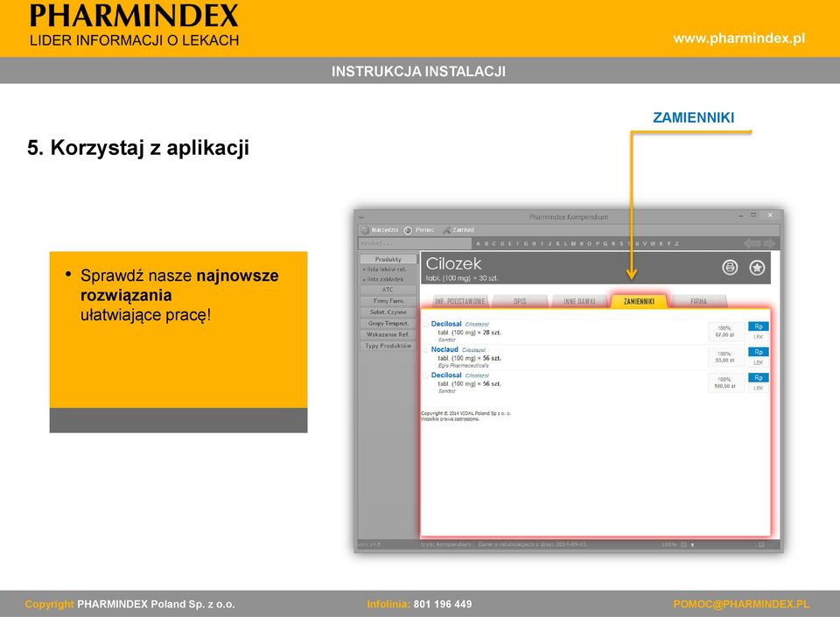Open the Typy Produktów sidebar section

[388, 346]
